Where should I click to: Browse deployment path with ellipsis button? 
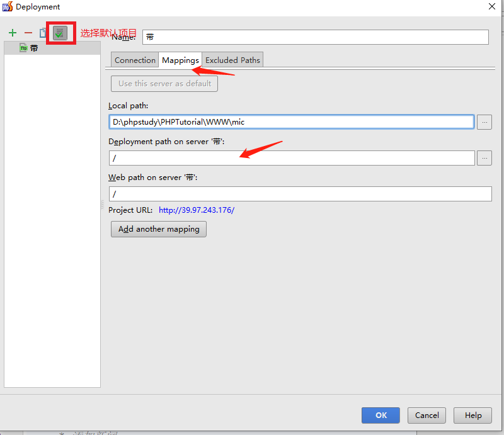point(484,158)
